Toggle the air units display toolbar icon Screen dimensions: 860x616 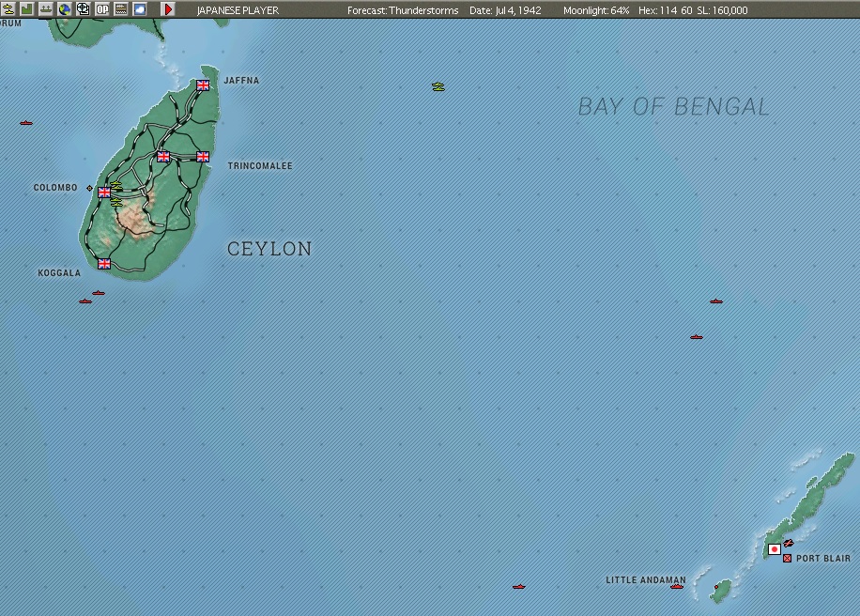click(x=8, y=8)
